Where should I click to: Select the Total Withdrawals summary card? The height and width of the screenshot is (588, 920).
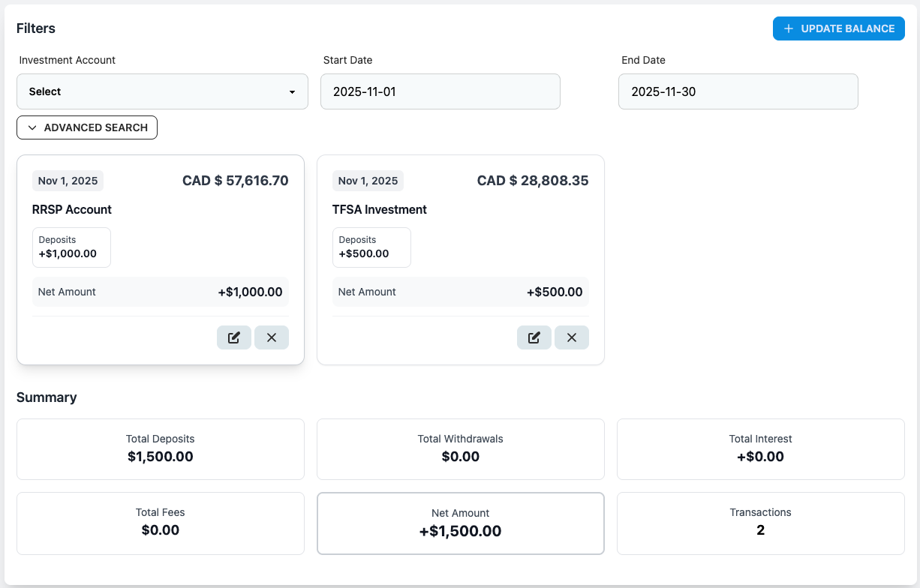tap(460, 448)
